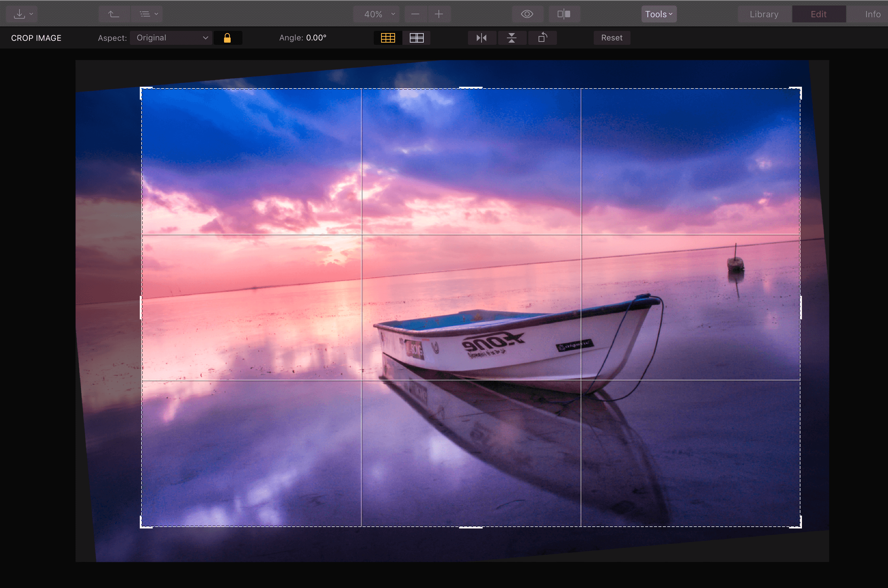Image resolution: width=888 pixels, height=588 pixels.
Task: Toggle the aspect ratio lock
Action: pyautogui.click(x=227, y=38)
